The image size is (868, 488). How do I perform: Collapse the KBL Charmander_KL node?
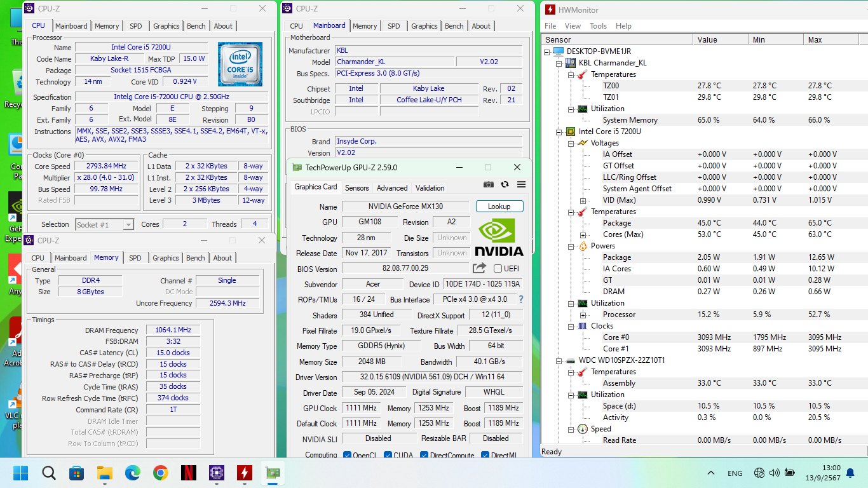559,63
